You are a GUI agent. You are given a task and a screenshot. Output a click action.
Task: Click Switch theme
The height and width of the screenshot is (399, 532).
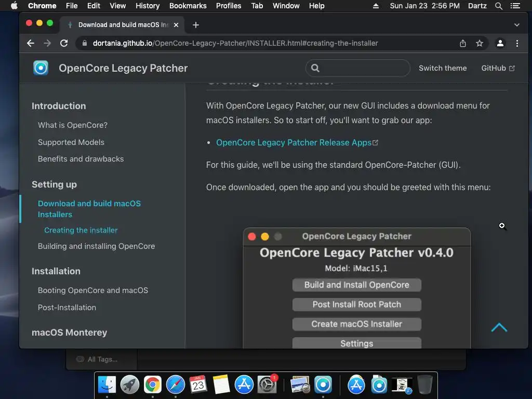pyautogui.click(x=443, y=68)
